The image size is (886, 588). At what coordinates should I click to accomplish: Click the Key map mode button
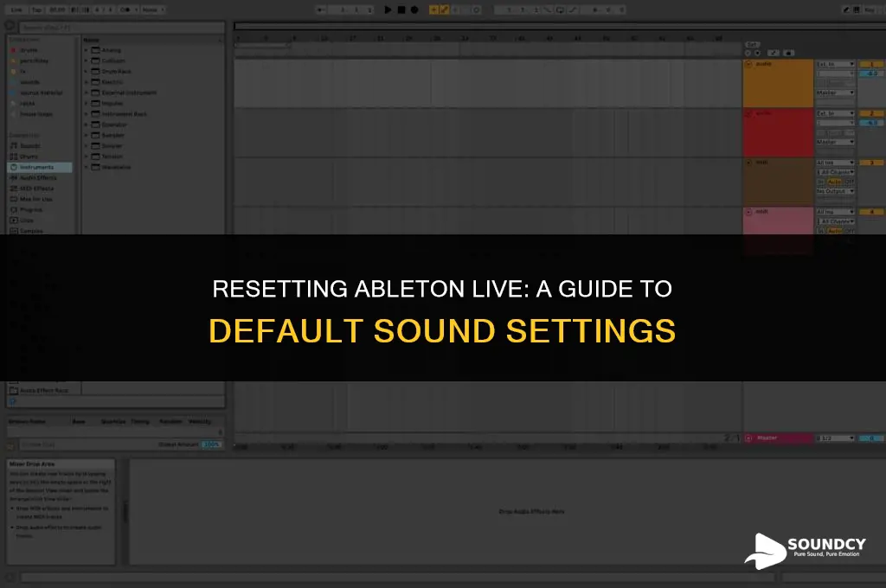pos(870,10)
